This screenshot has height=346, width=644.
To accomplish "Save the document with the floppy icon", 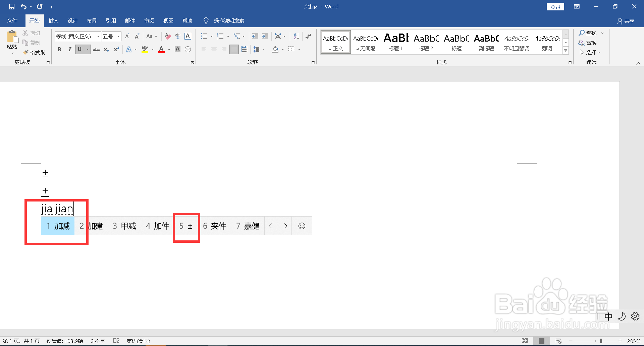I will coord(12,7).
